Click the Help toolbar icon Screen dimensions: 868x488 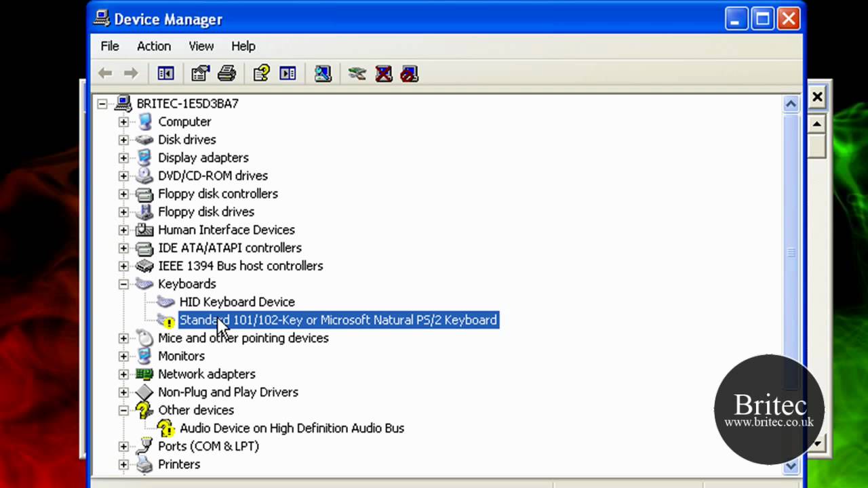click(x=261, y=73)
